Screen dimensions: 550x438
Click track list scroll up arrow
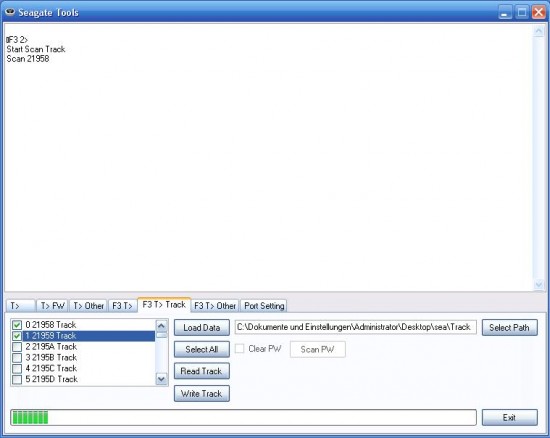click(x=161, y=326)
